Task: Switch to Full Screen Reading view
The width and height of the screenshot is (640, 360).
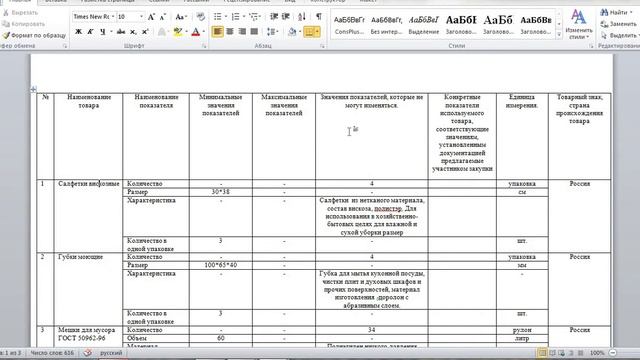Action: (552, 353)
